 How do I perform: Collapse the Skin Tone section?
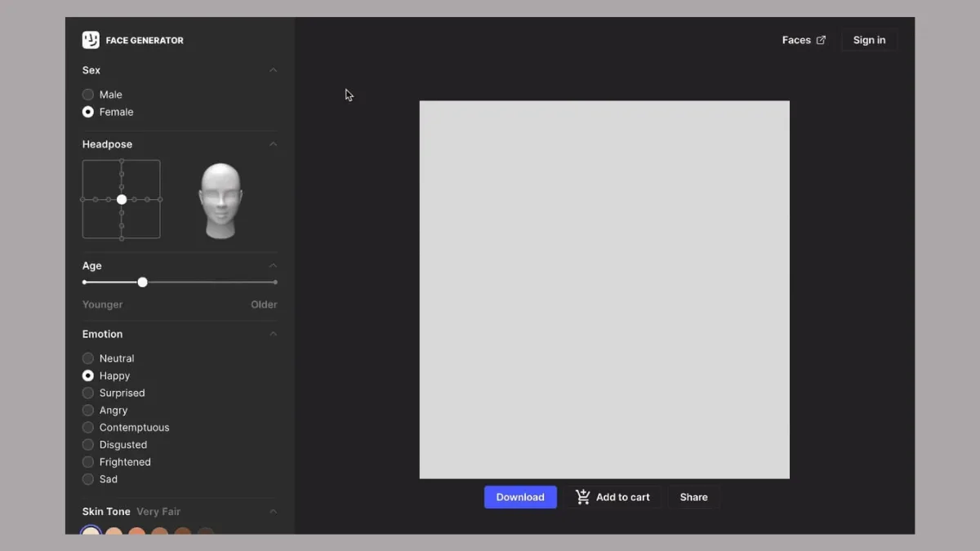pos(273,511)
